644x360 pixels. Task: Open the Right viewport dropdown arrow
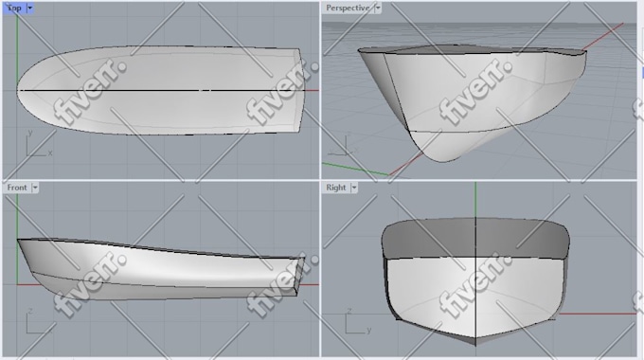[354, 188]
